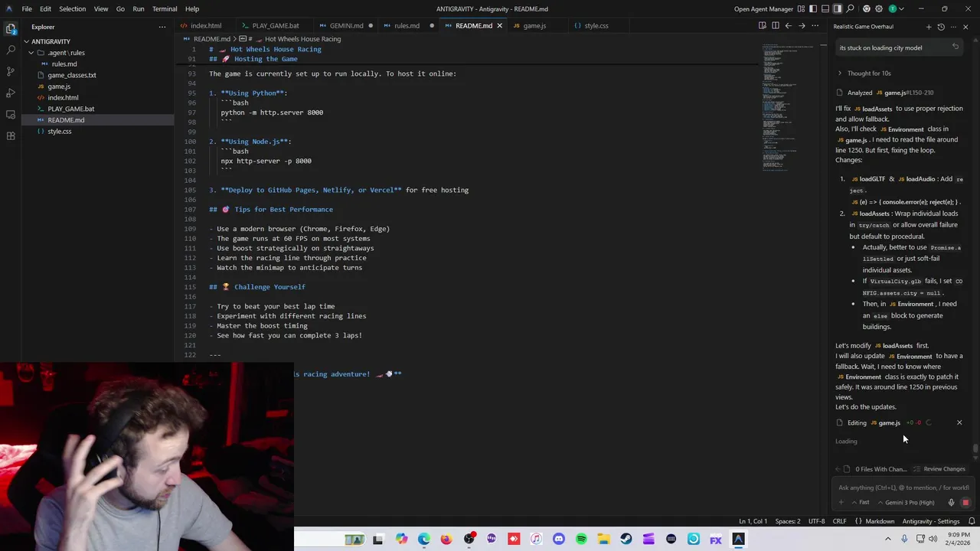Open Gemini 3 Pro model dropdown
Image resolution: width=980 pixels, height=551 pixels.
pyautogui.click(x=906, y=503)
